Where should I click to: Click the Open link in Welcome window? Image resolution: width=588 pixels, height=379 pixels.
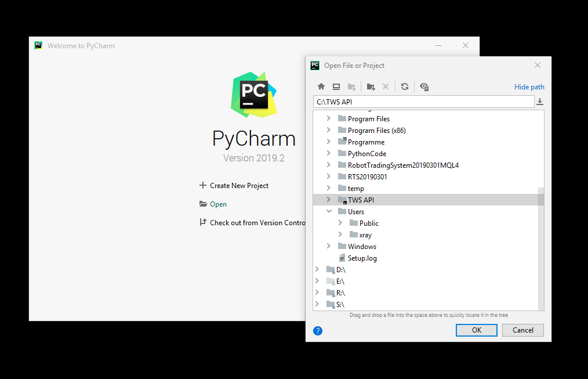click(218, 204)
